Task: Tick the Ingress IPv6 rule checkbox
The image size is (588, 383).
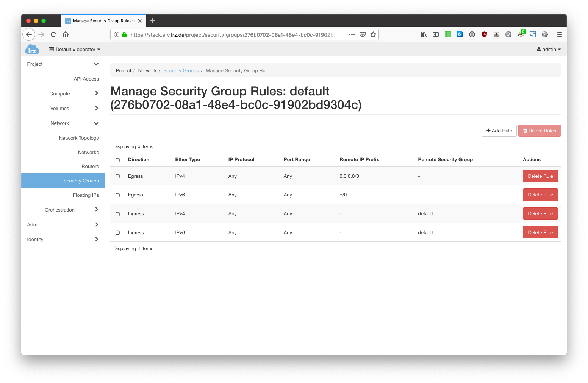Action: [118, 233]
